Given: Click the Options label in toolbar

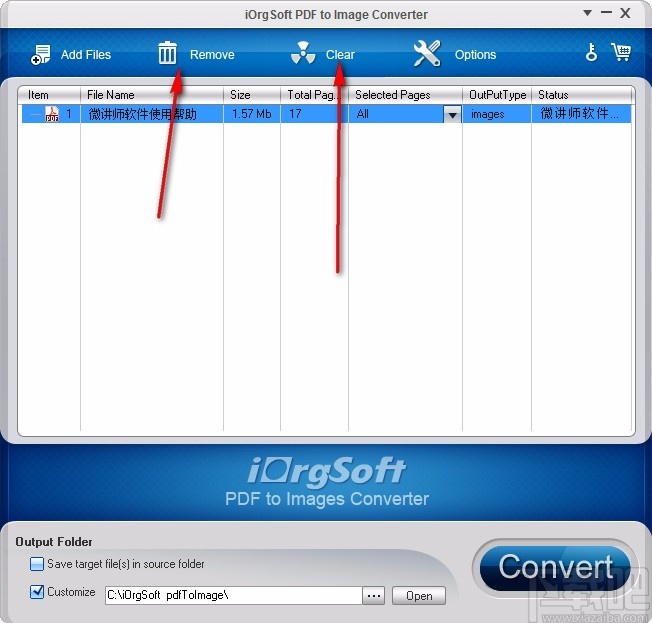Looking at the screenshot, I should [475, 54].
